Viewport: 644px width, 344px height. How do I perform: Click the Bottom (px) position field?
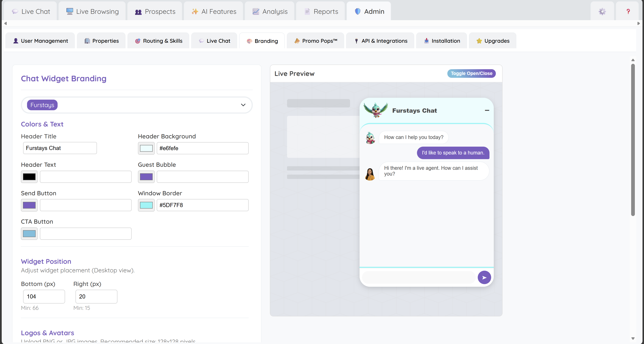[x=44, y=296]
